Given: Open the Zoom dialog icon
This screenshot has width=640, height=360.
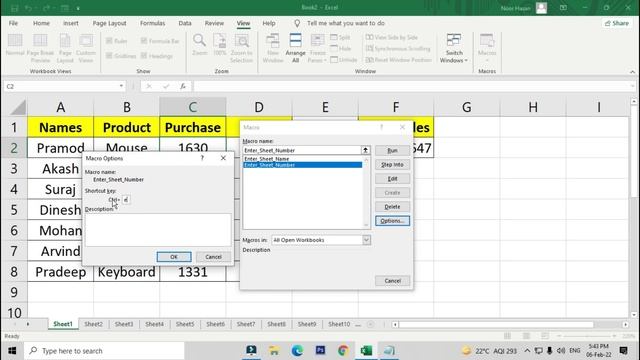Looking at the screenshot, I should point(199,44).
